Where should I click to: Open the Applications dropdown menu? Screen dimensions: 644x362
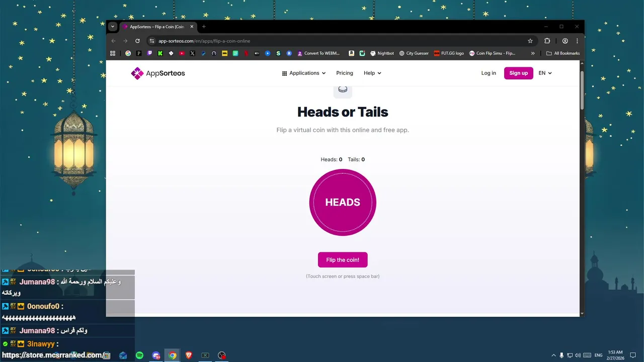coord(304,73)
